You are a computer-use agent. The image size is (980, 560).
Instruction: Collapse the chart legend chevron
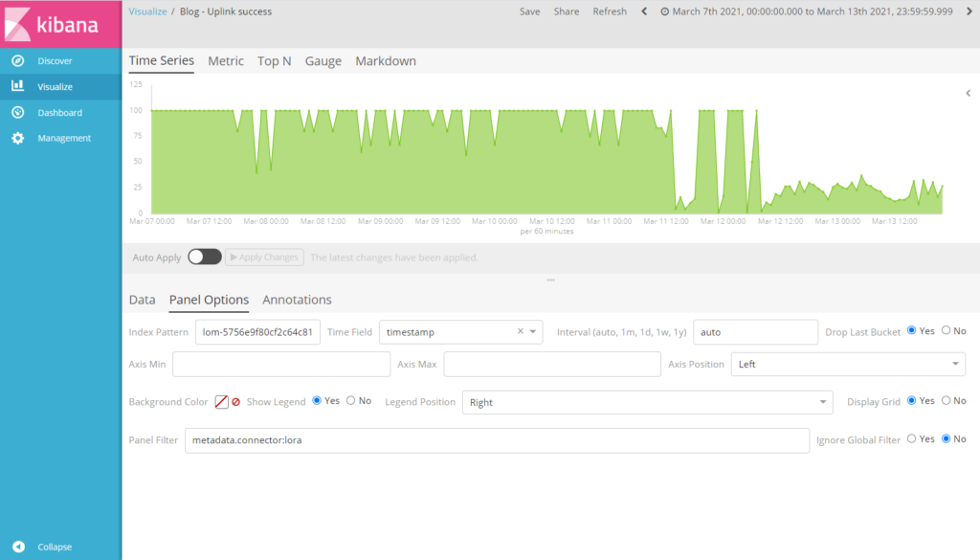click(969, 93)
